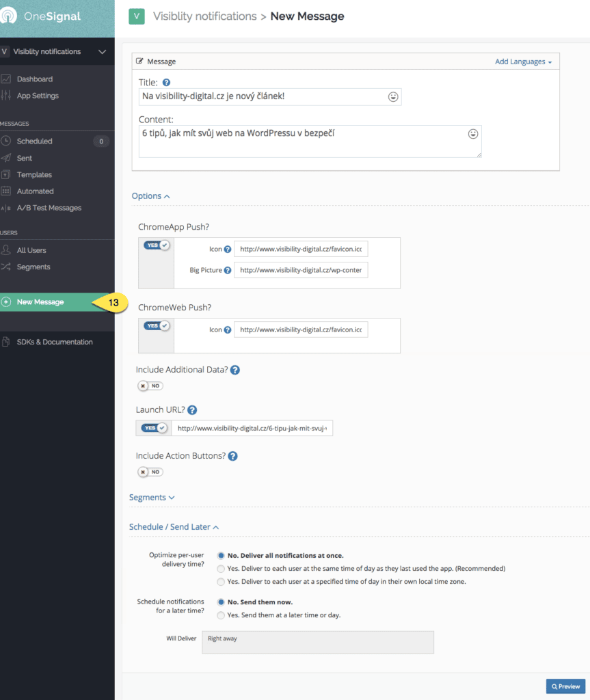Click help icon next to Title label
This screenshot has width=590, height=700.
pos(166,82)
